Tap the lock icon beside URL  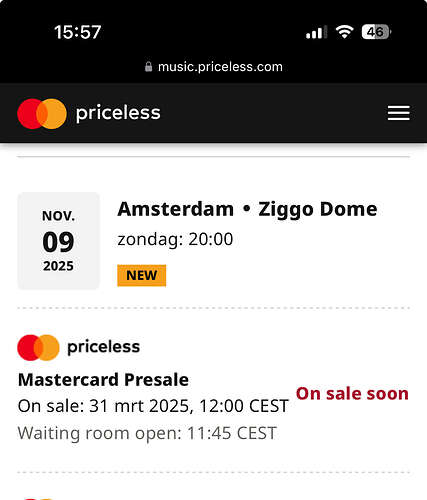(x=149, y=67)
